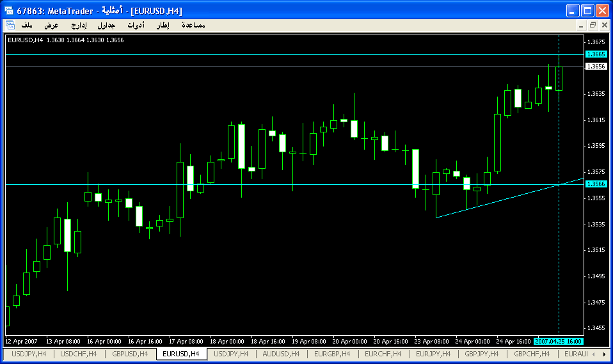Open USDJPY,H4 tab left of USDCHF,H4
The height and width of the screenshot is (364, 613).
pyautogui.click(x=29, y=354)
